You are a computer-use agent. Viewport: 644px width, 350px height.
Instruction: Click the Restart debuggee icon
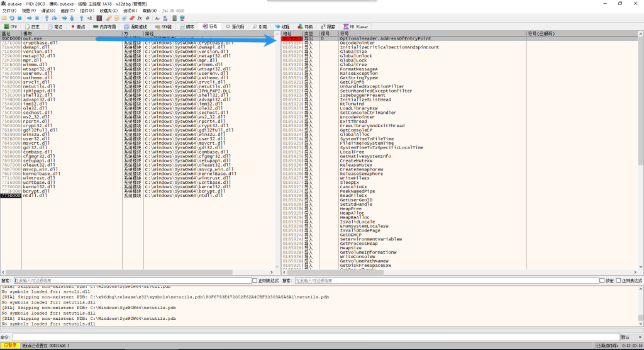pyautogui.click(x=12, y=18)
